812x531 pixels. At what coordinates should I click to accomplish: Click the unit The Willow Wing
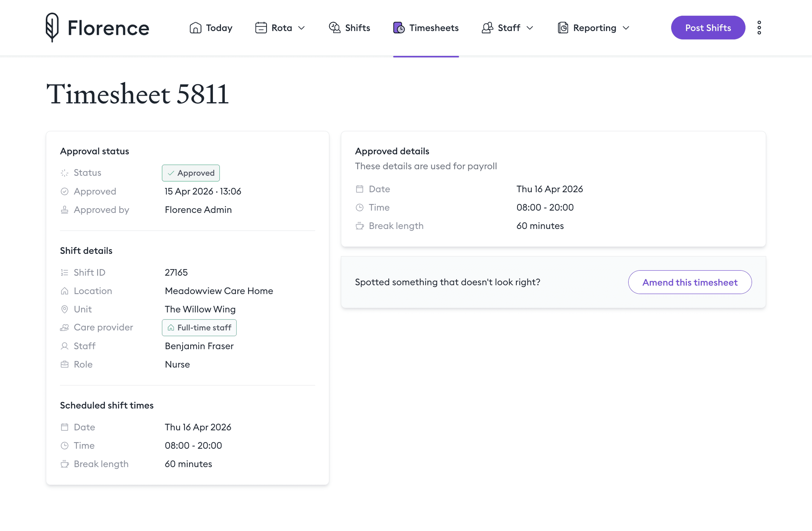(200, 309)
